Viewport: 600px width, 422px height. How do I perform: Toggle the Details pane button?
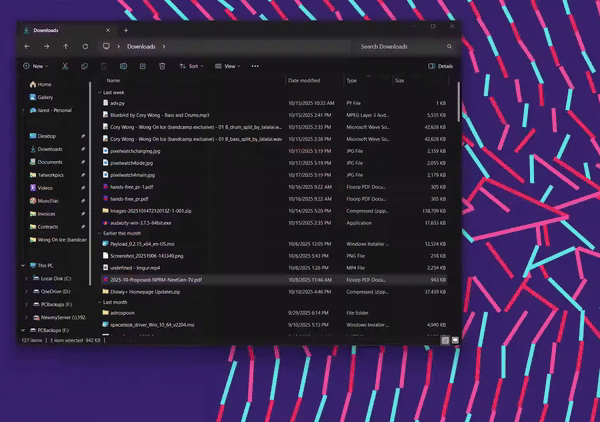440,66
